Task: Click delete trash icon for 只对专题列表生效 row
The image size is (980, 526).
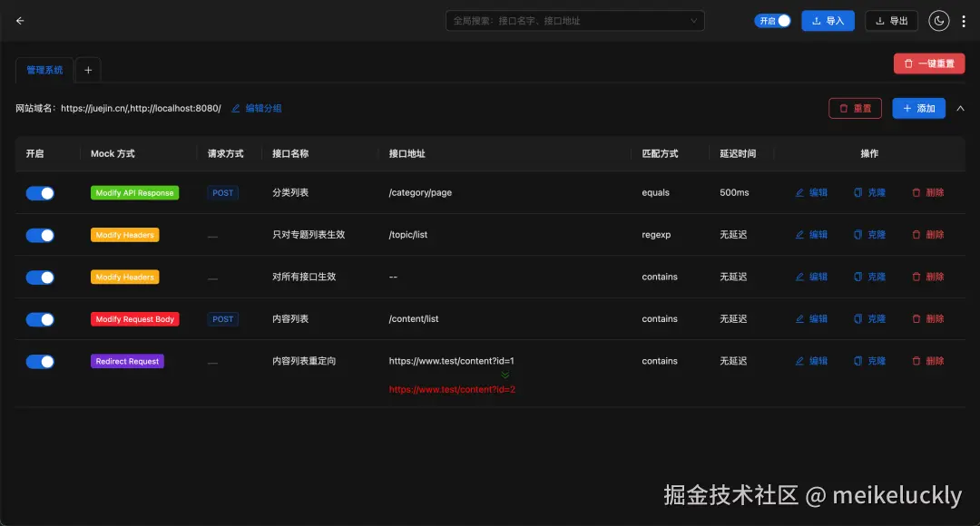Action: click(x=916, y=234)
